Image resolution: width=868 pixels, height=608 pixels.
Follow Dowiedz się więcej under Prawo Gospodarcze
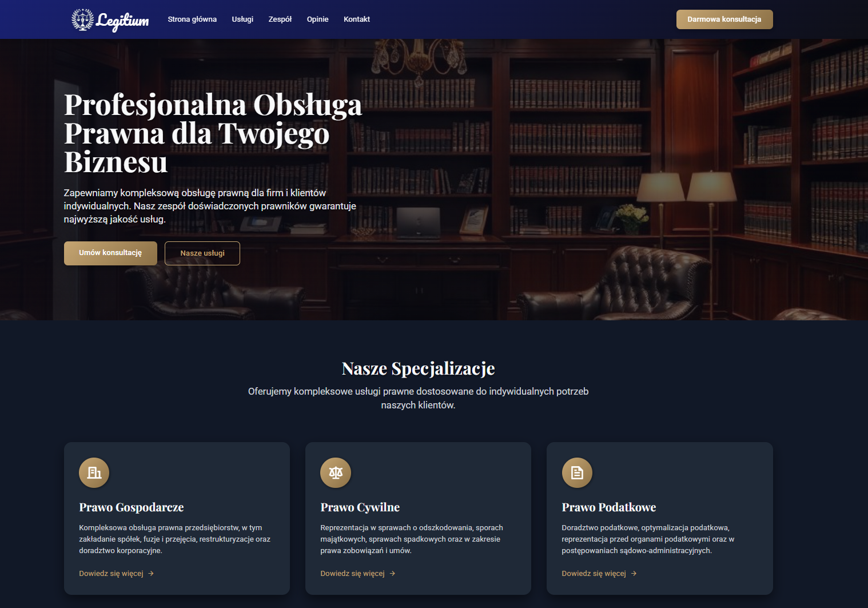click(x=111, y=574)
